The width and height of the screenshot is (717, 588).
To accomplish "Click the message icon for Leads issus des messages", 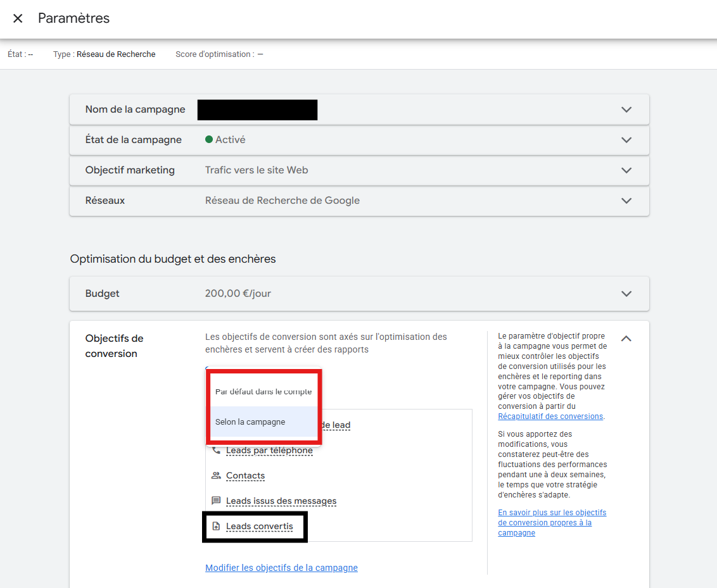I will pyautogui.click(x=216, y=501).
